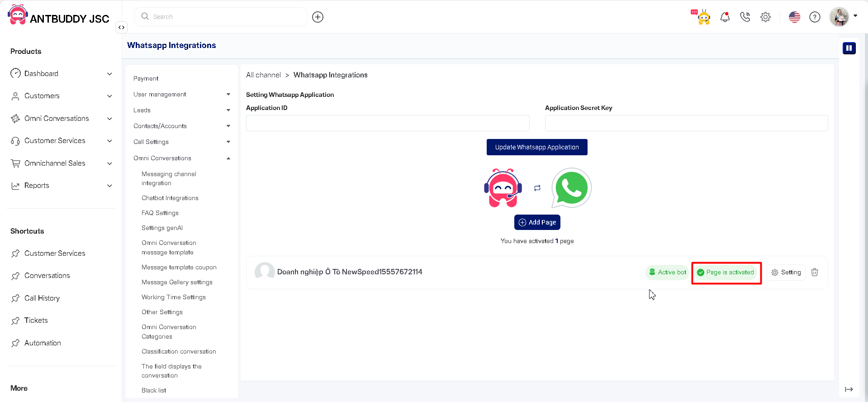Click the Dashboard gauge icon
868x402 pixels.
click(x=15, y=73)
